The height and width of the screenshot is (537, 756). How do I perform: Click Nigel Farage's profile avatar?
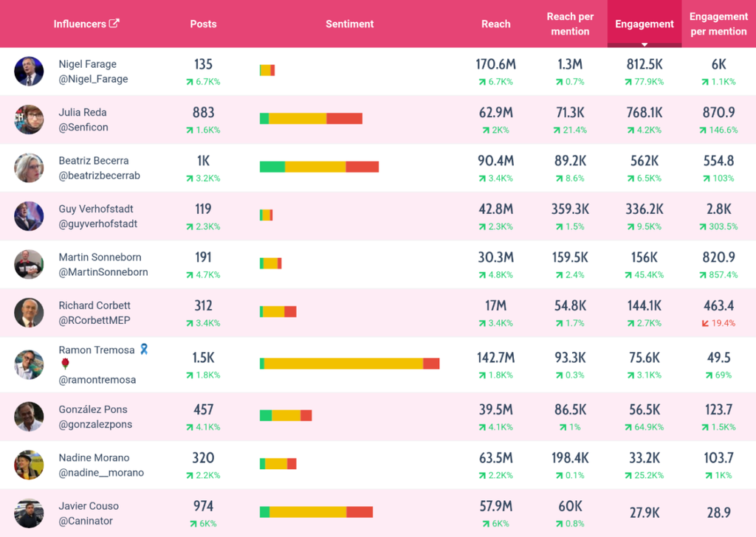click(x=29, y=72)
